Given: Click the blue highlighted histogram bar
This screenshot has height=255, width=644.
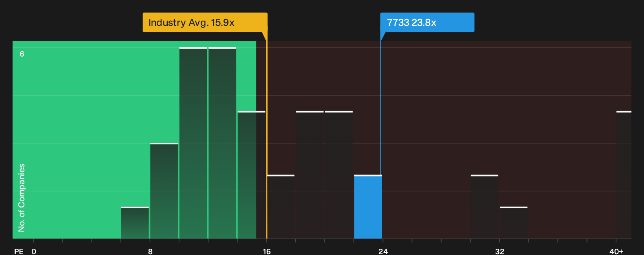Looking at the screenshot, I should [x=368, y=207].
